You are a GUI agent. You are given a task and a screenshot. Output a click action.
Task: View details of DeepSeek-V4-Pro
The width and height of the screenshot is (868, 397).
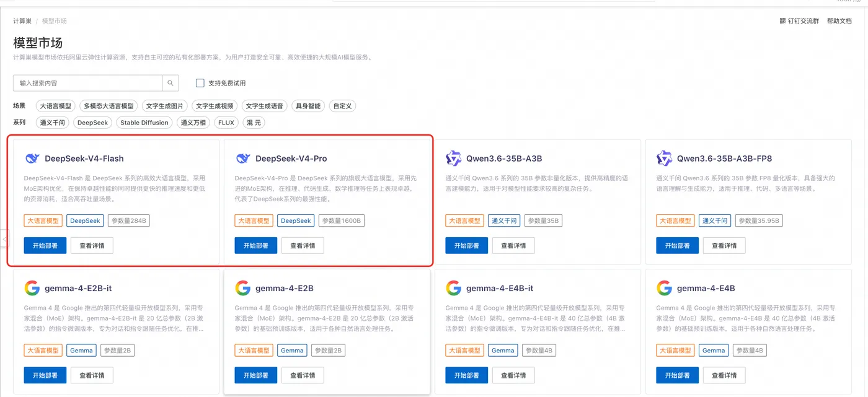[303, 245]
